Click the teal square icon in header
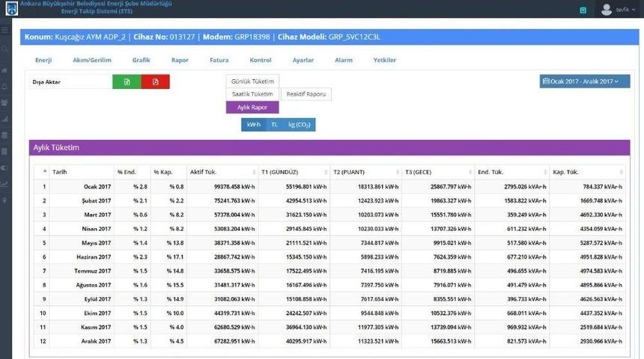The image size is (644, 359). (583, 10)
